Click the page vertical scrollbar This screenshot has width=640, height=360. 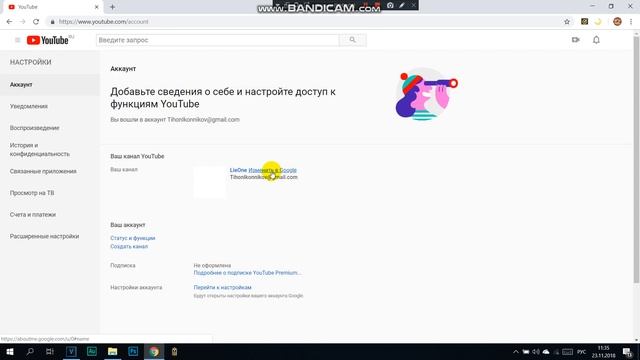tap(636, 159)
